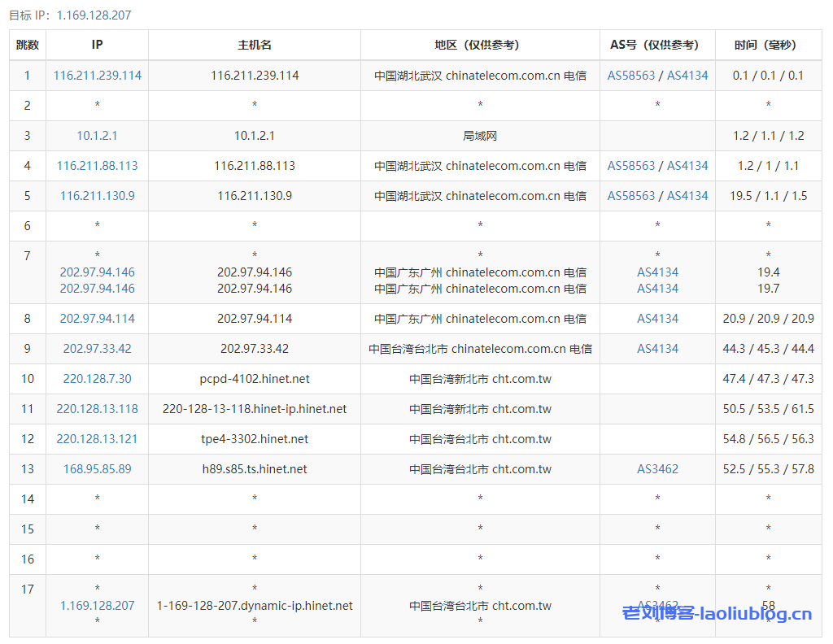Screen dimensions: 833x644
Task: Click the 10.1.2.1 LAN address link
Action: click(97, 135)
